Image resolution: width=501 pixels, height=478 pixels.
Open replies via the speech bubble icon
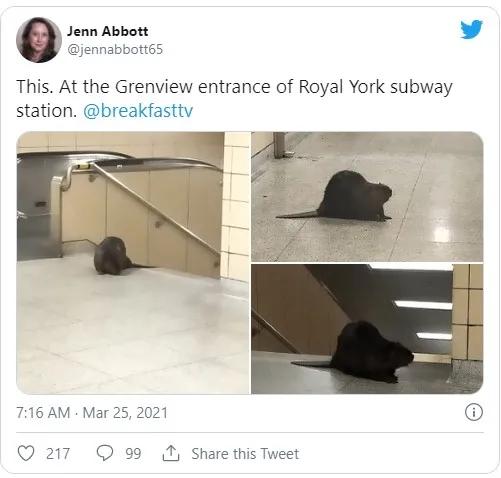(x=105, y=453)
